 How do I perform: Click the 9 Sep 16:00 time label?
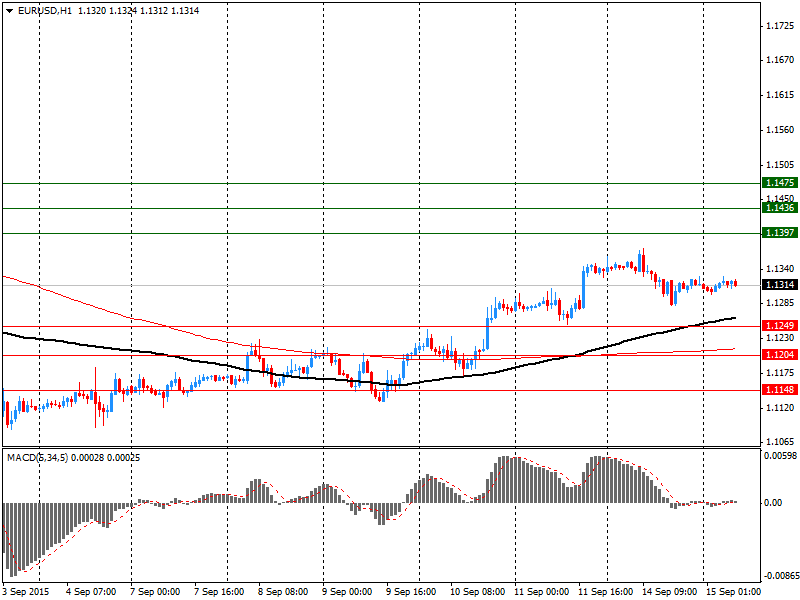click(x=411, y=592)
